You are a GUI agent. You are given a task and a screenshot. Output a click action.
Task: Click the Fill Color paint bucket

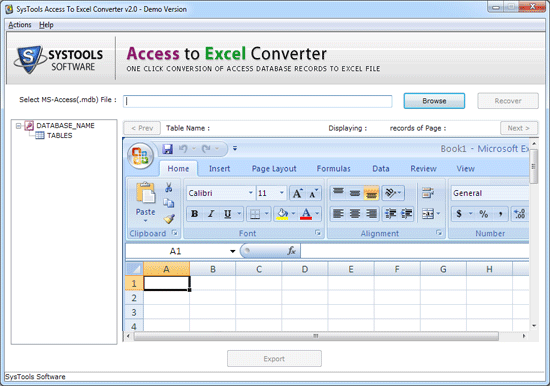pos(282,214)
